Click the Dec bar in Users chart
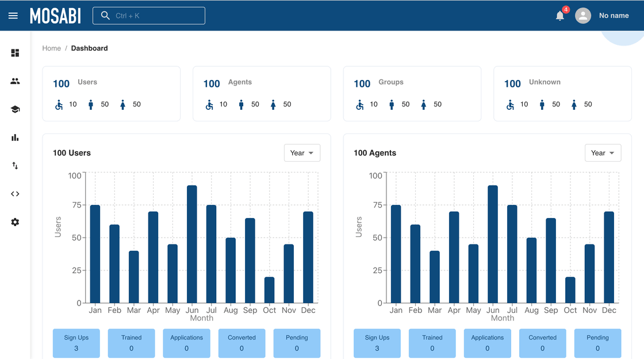The width and height of the screenshot is (644, 359). 308,258
